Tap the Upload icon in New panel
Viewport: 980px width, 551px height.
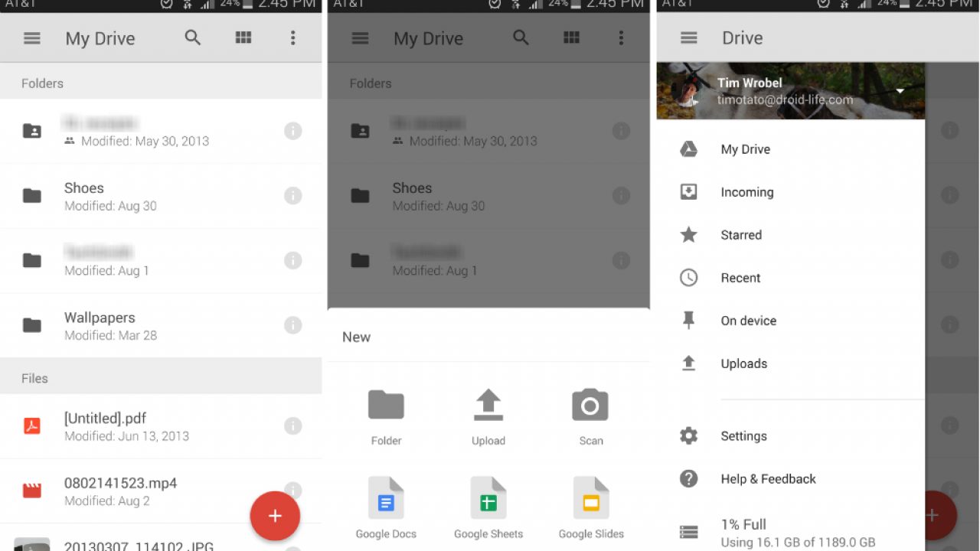(x=488, y=406)
